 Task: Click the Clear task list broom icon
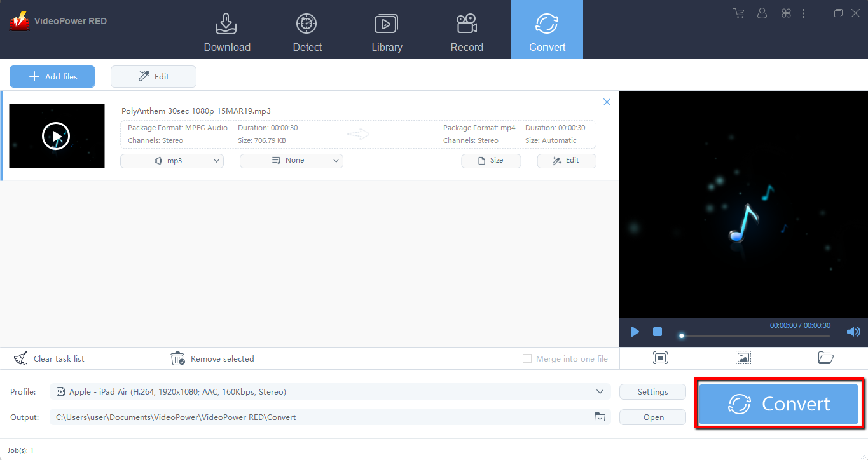(x=21, y=358)
